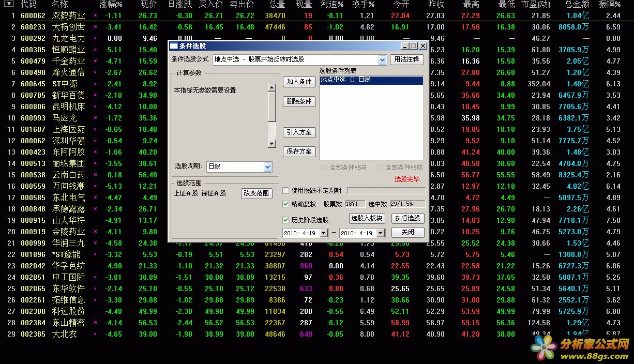Close the 条件选股 dialog with X
The width and height of the screenshot is (634, 364).
point(423,46)
